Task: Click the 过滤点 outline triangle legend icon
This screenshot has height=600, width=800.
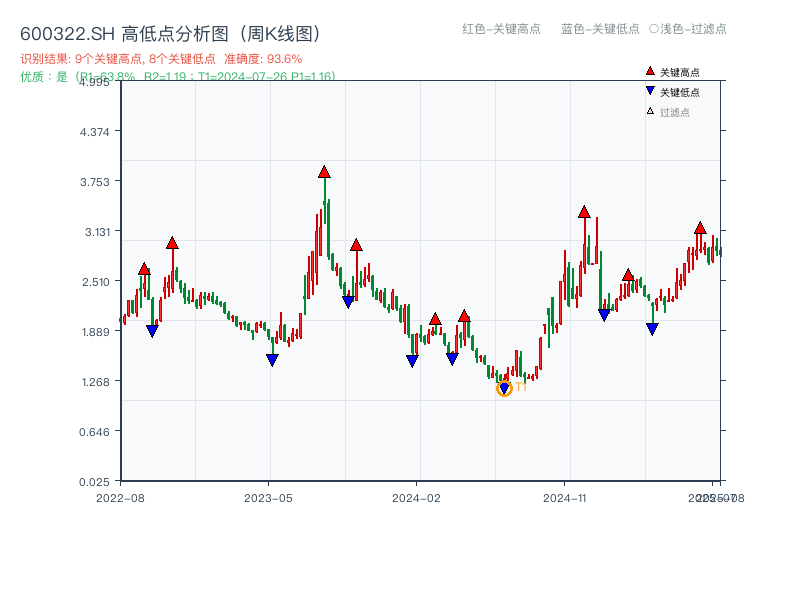Action: point(649,111)
